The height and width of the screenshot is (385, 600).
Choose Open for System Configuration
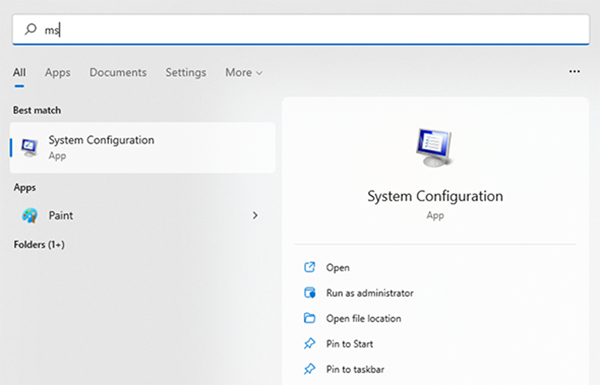338,268
